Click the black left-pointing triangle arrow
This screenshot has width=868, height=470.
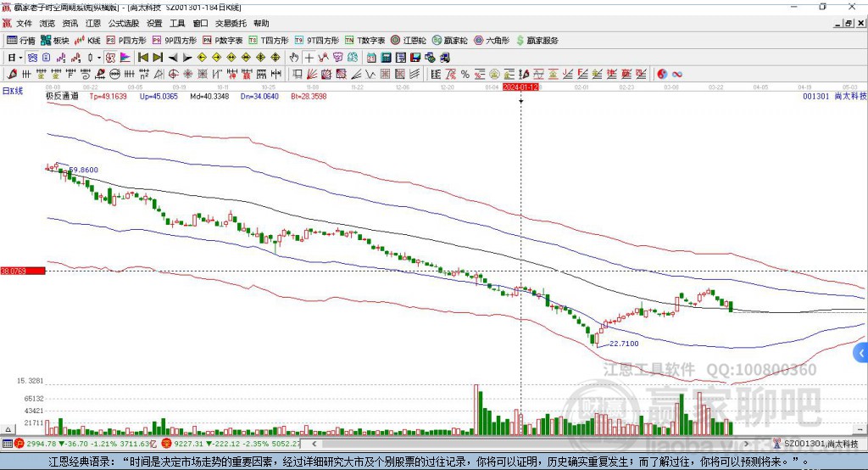(173, 58)
